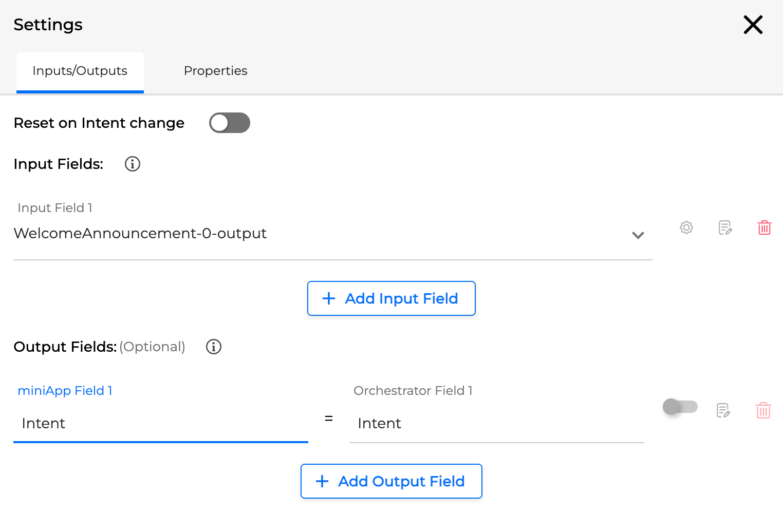The image size is (783, 532).
Task: Delete Input Field 1 using the trash icon
Action: point(764,227)
